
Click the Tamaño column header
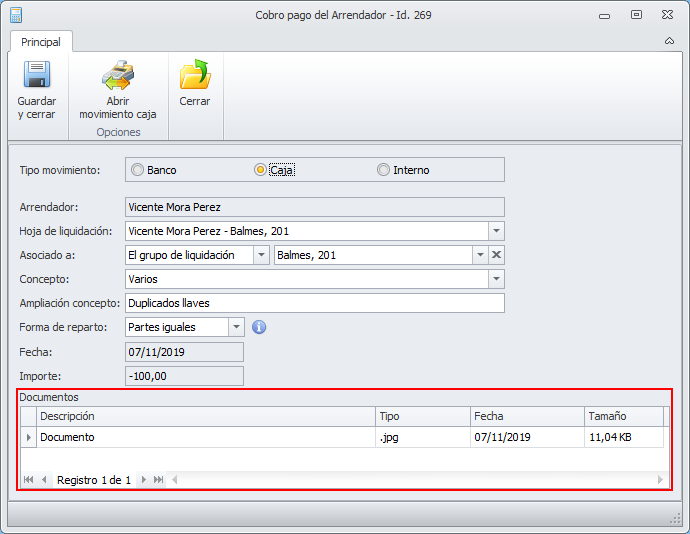pos(624,416)
